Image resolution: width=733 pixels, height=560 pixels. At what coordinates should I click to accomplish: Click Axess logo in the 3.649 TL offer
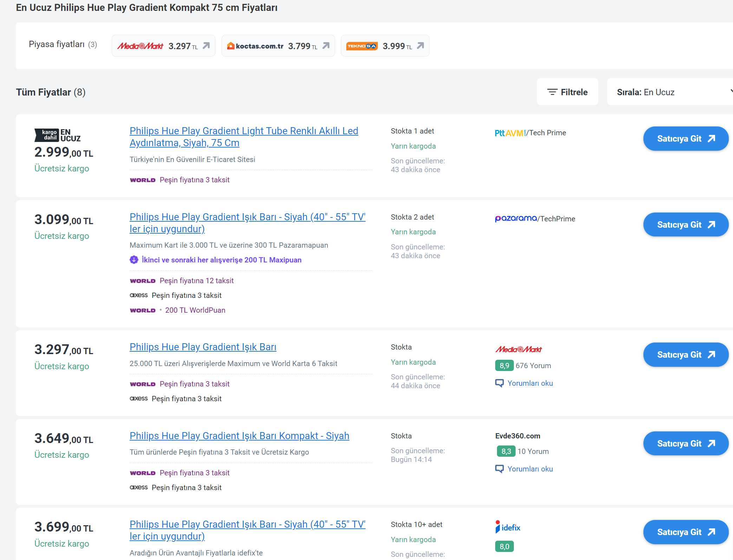(x=139, y=487)
